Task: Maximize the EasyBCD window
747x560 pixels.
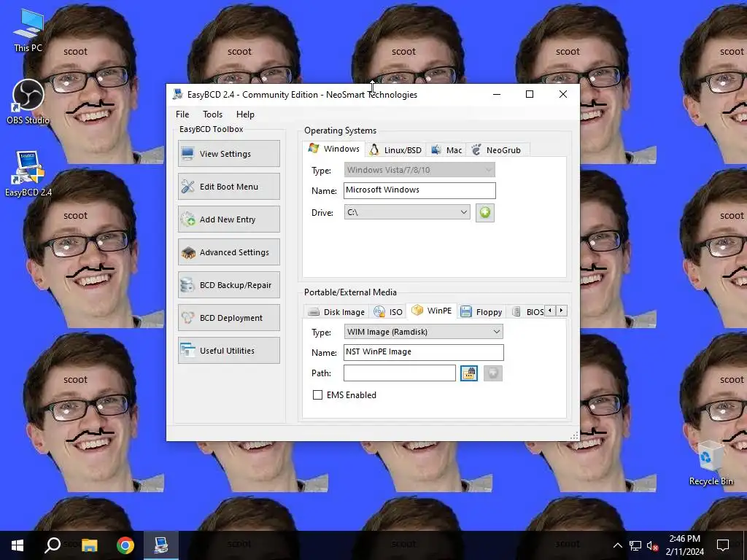Action: 530,94
